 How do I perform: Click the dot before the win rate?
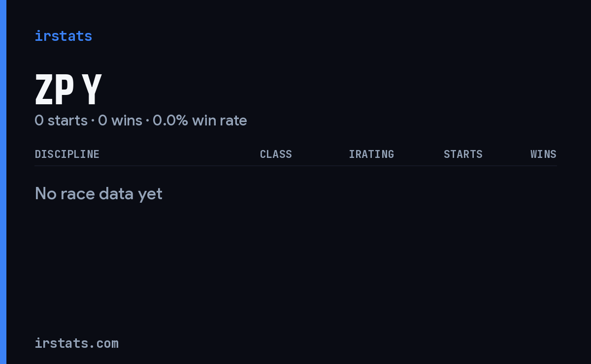147,121
